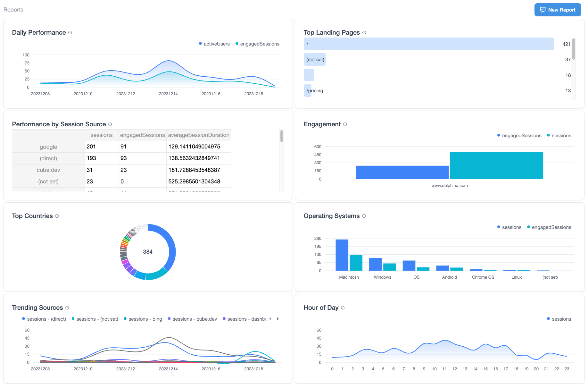Click the session source table scrollbar
The width and height of the screenshot is (588, 388).
tap(282, 136)
